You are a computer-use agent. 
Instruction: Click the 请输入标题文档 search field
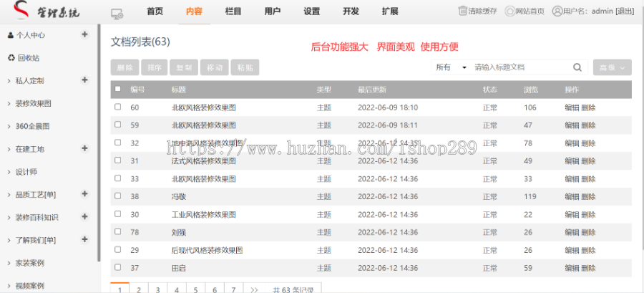pyautogui.click(x=520, y=67)
